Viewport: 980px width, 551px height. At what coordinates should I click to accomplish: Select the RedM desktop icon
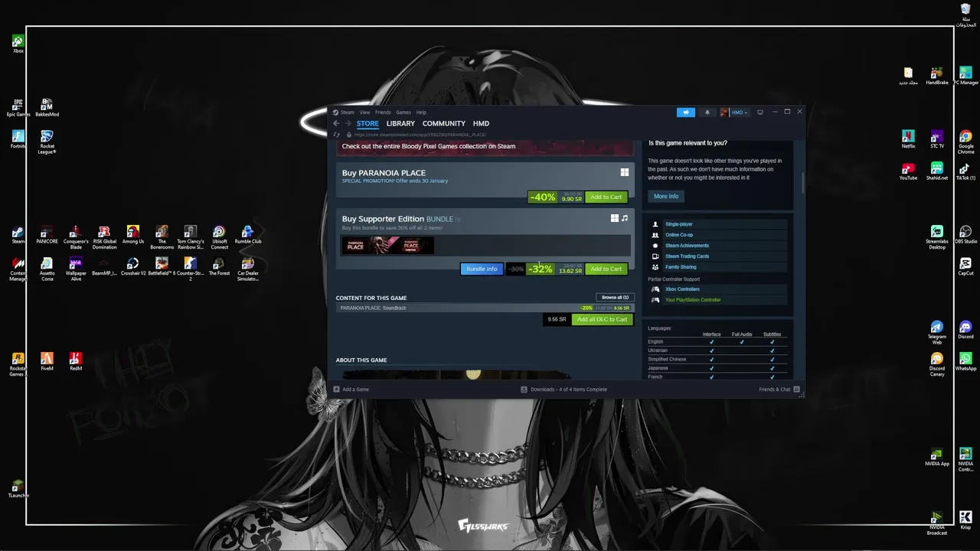pyautogui.click(x=75, y=362)
